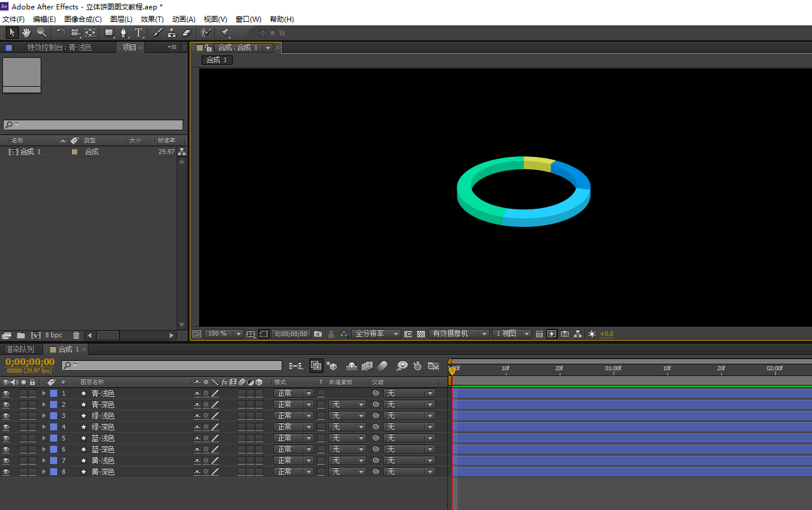Toggle visibility of 蓝-深色 layer
Image resolution: width=812 pixels, height=510 pixels.
click(x=6, y=449)
